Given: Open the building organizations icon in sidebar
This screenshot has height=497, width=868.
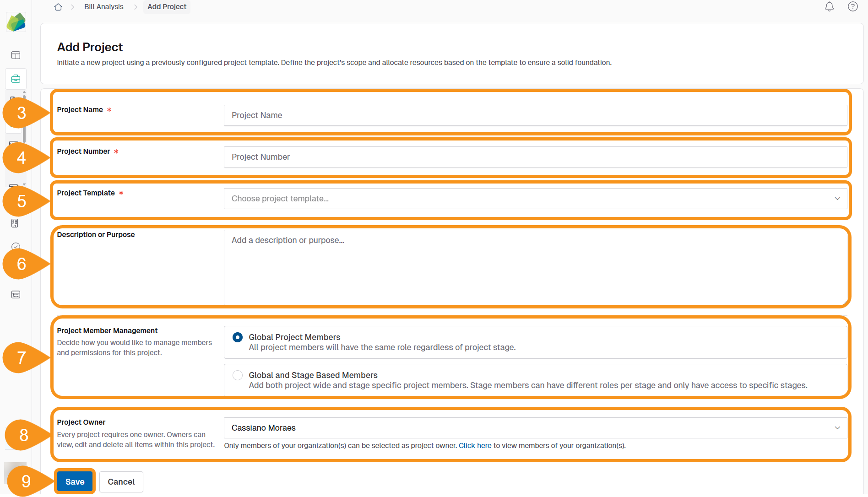Looking at the screenshot, I should (15, 223).
